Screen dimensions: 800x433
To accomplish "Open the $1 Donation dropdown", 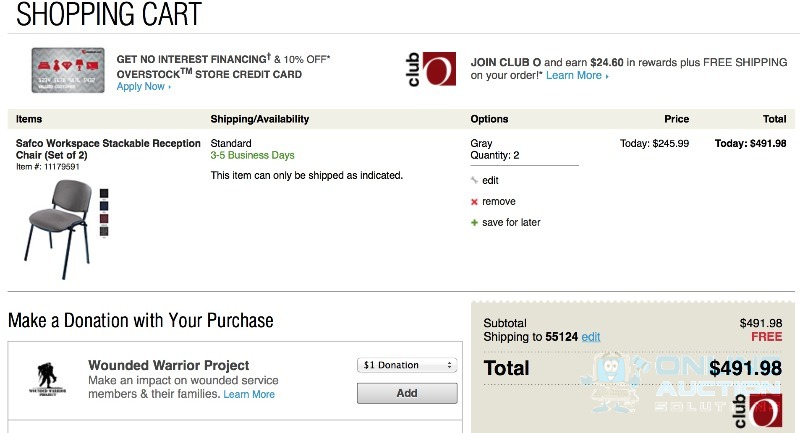I will pyautogui.click(x=407, y=365).
